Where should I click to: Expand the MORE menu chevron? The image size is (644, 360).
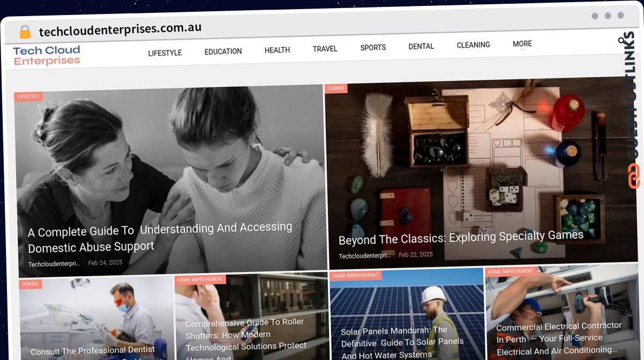click(522, 50)
